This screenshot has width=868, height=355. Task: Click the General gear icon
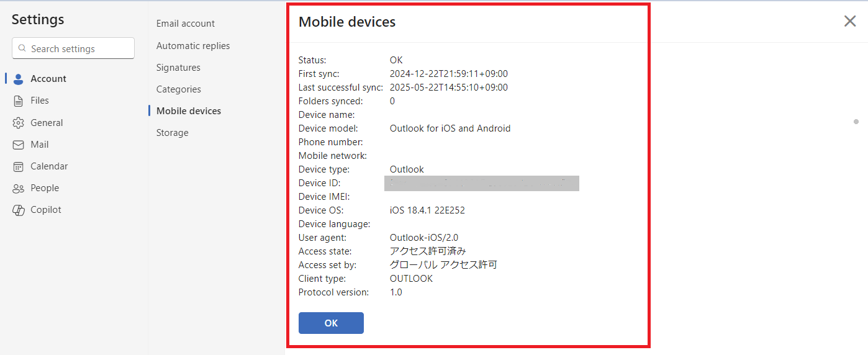pyautogui.click(x=19, y=123)
